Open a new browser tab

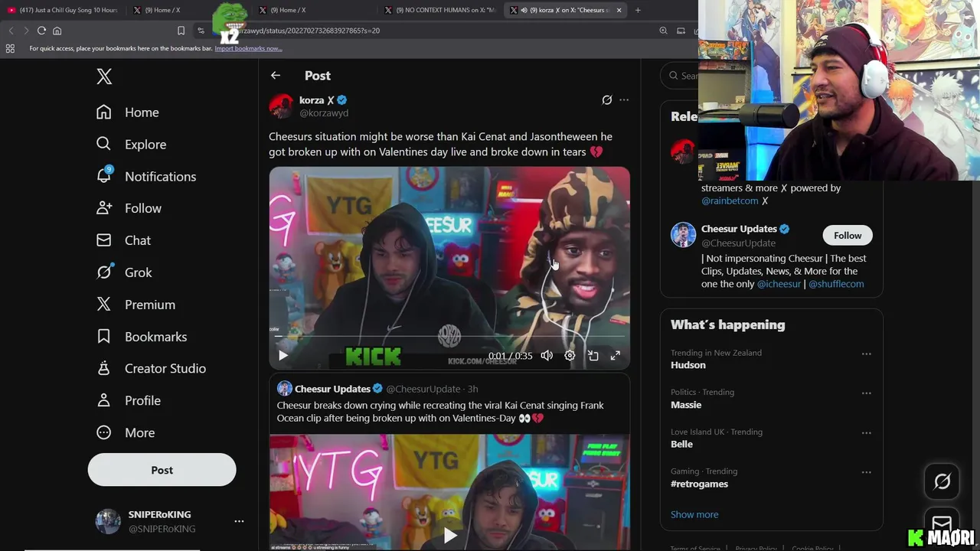click(638, 10)
